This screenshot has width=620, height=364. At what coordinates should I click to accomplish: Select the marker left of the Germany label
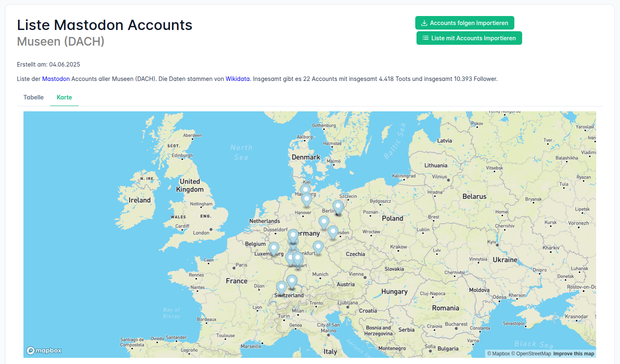[293, 237]
